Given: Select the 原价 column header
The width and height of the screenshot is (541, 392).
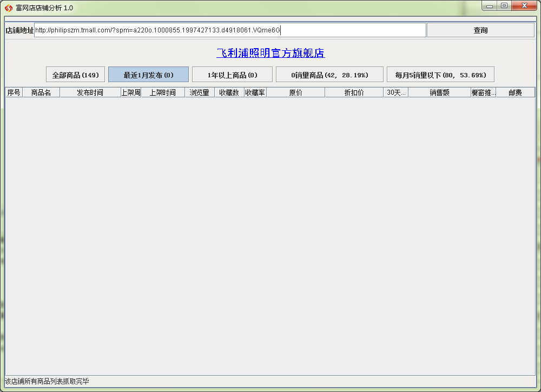Looking at the screenshot, I should pos(295,92).
